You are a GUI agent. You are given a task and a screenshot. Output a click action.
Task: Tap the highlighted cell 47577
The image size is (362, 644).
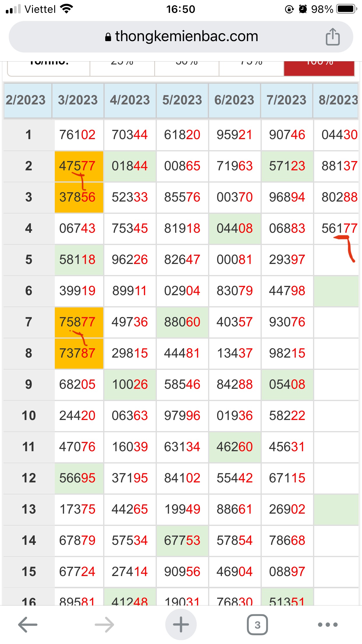pos(78,166)
